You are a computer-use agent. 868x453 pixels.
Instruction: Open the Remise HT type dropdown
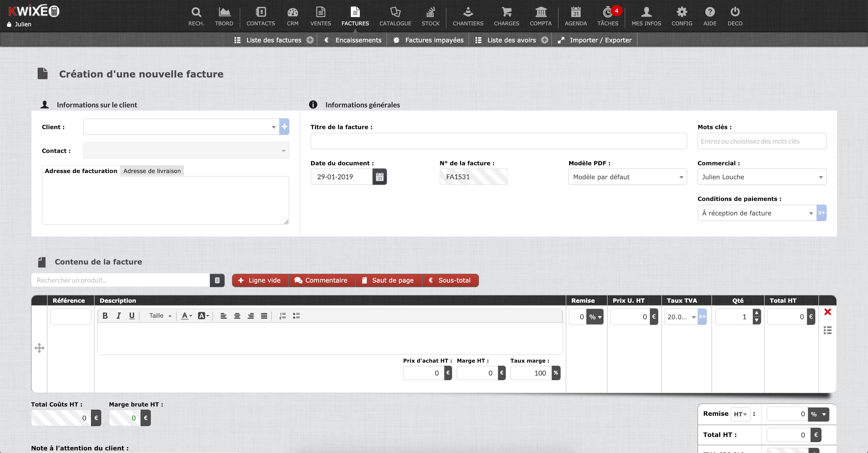[740, 414]
